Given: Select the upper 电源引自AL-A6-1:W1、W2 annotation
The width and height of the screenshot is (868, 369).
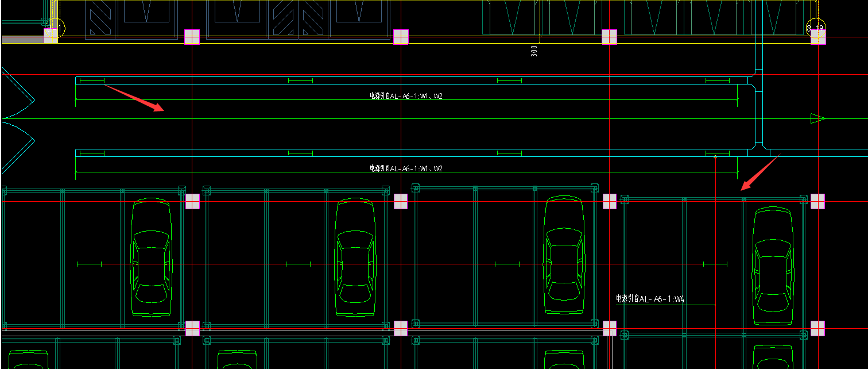Looking at the screenshot, I should [406, 96].
